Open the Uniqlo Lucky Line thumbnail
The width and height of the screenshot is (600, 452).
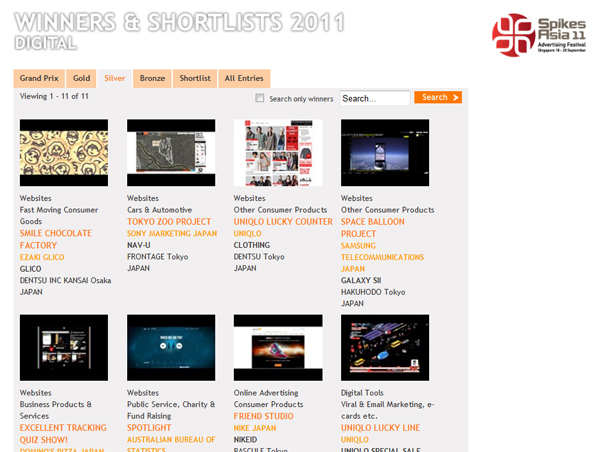click(385, 348)
